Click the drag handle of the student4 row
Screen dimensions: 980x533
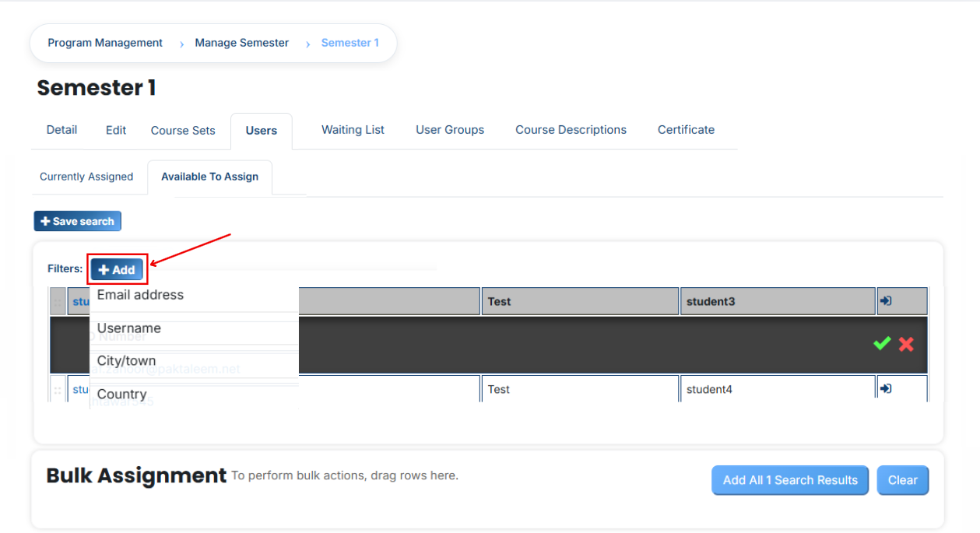58,389
